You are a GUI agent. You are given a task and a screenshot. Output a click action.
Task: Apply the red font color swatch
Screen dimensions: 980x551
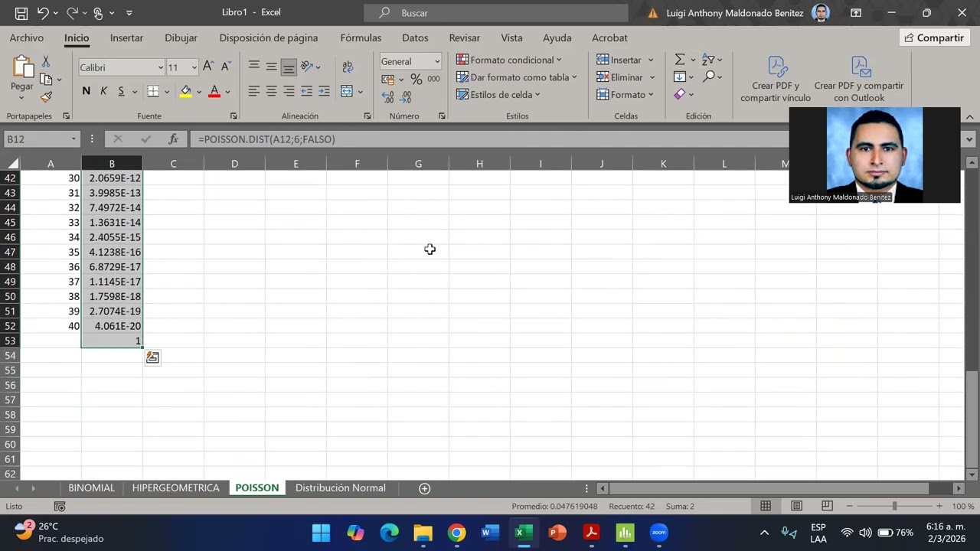click(x=214, y=92)
